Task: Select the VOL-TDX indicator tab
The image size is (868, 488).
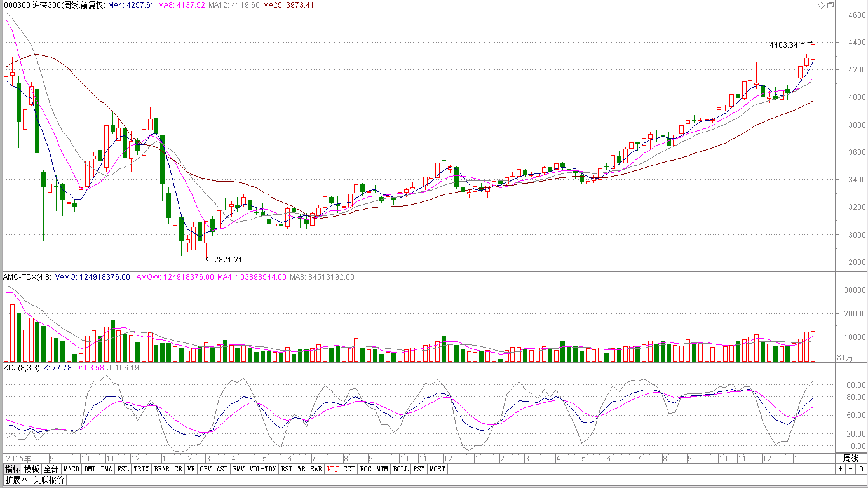Action: pyautogui.click(x=262, y=469)
